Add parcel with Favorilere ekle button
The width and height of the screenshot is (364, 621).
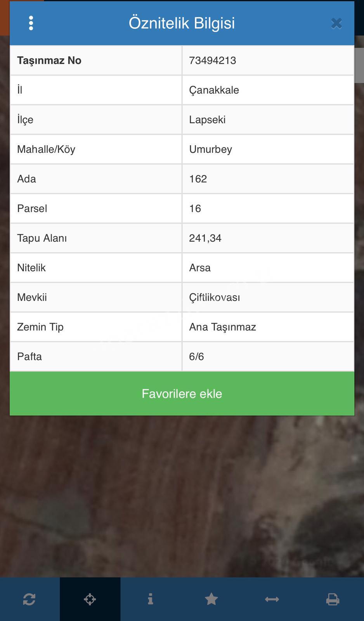click(x=182, y=394)
